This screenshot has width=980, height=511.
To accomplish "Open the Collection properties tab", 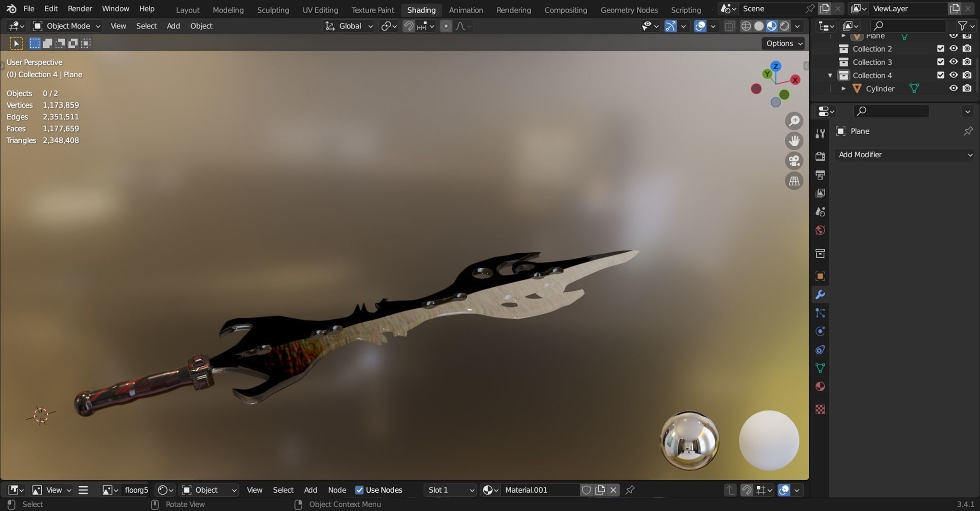I will coord(820,253).
